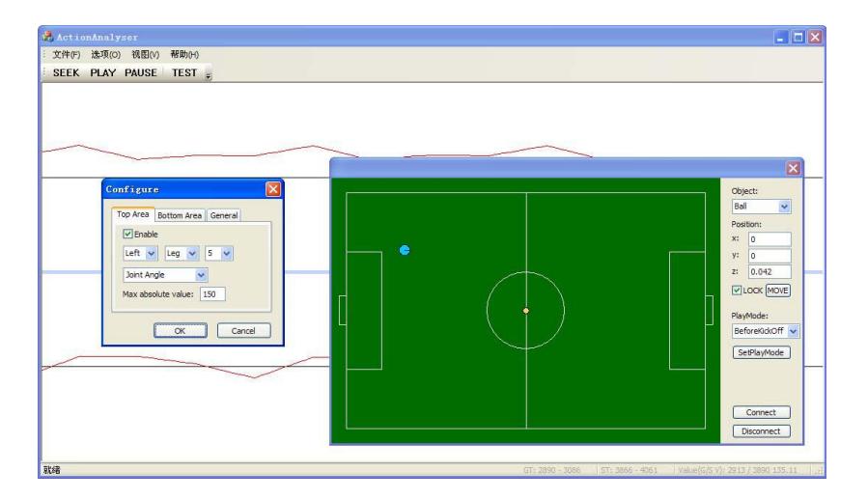The height and width of the screenshot is (499, 868).
Task: Click the Position z field showing 0.042
Action: (x=770, y=271)
